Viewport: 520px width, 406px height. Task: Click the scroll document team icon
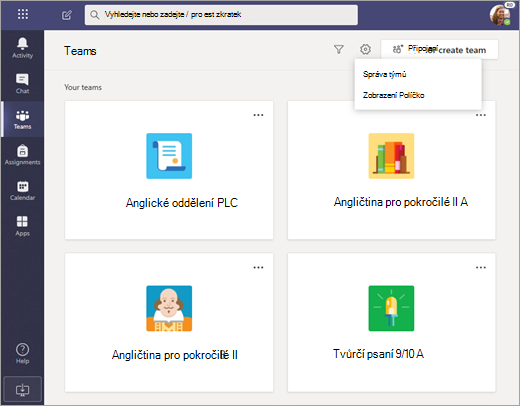click(x=169, y=156)
